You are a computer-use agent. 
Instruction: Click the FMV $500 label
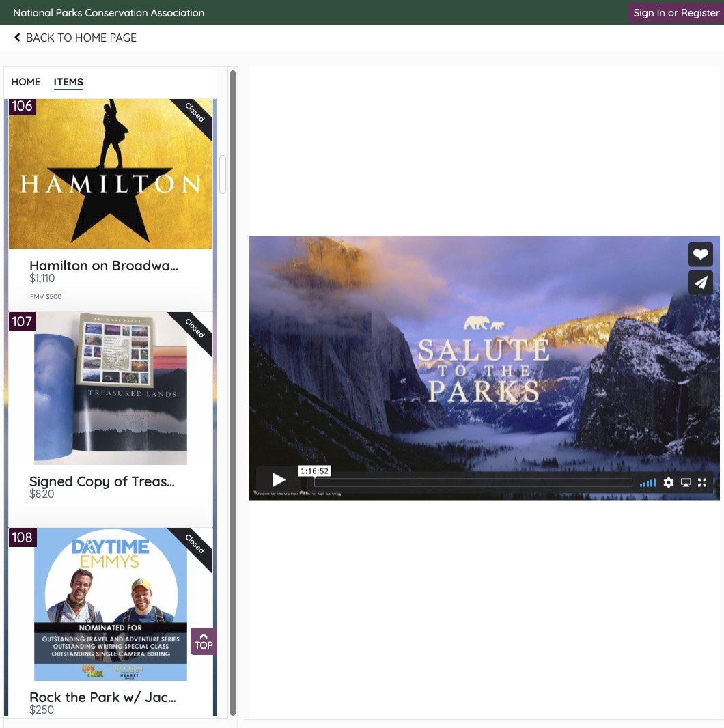(x=46, y=296)
